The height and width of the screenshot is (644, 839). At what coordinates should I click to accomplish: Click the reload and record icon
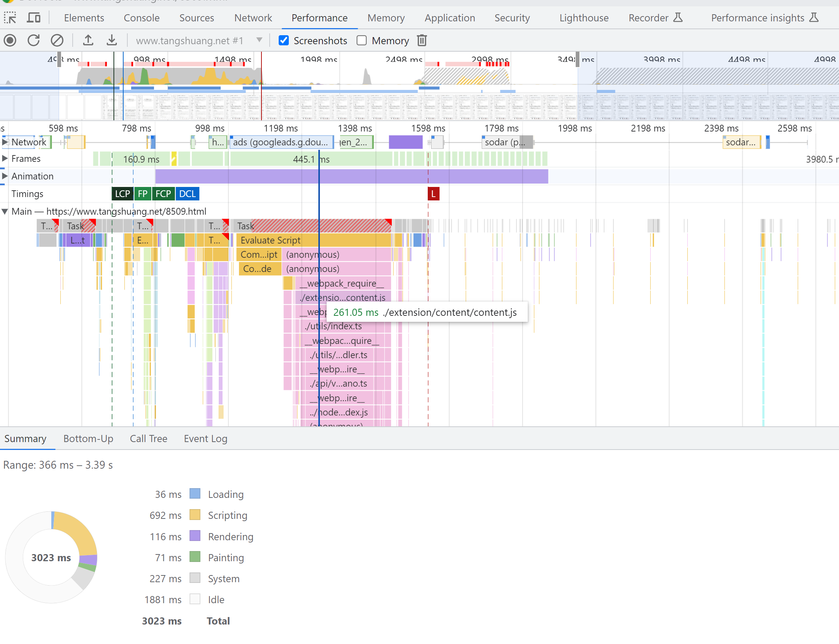[x=34, y=40]
